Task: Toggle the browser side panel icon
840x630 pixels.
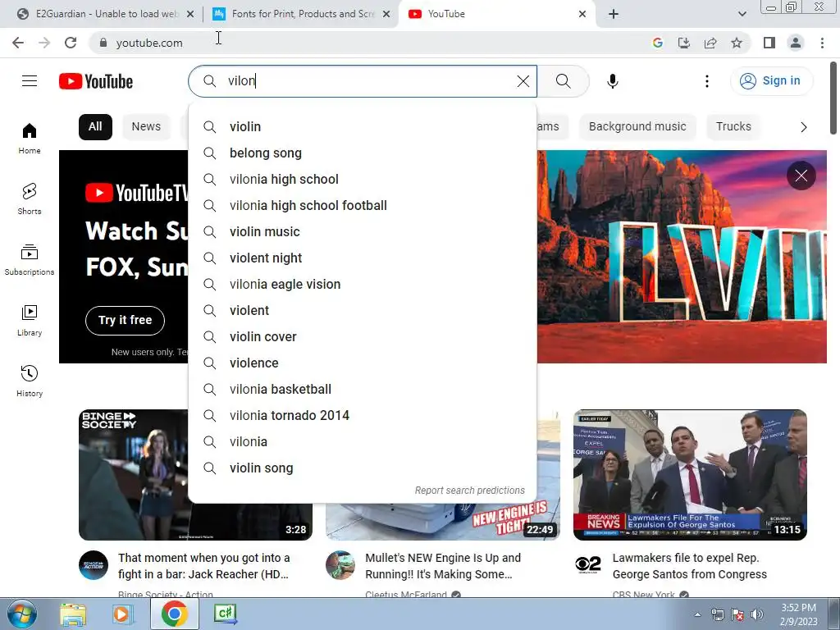Action: [769, 43]
